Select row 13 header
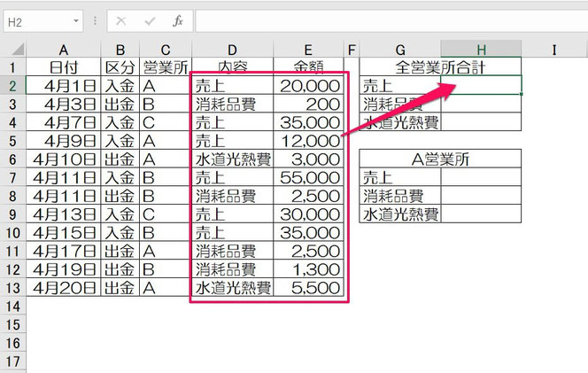The width and height of the screenshot is (588, 373). [x=12, y=288]
